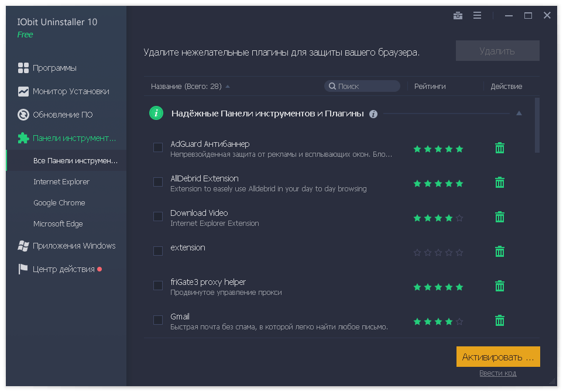Click the Действие column header
Image resolution: width=563 pixels, height=392 pixels.
tap(506, 87)
